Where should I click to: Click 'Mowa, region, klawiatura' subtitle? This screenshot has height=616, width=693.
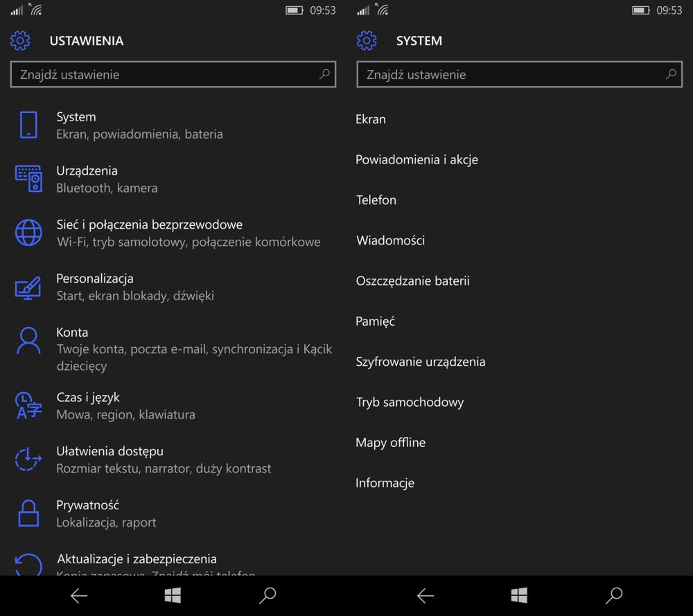pos(125,415)
